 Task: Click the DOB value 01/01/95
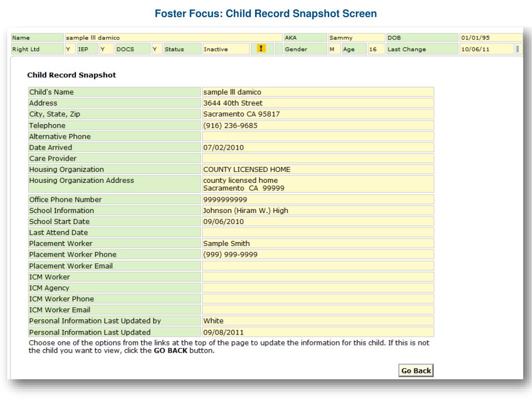tap(475, 37)
